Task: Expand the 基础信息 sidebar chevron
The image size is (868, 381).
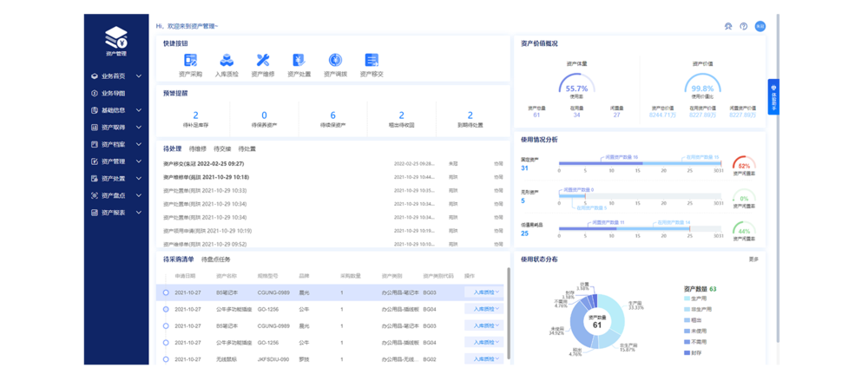Action: (138, 110)
